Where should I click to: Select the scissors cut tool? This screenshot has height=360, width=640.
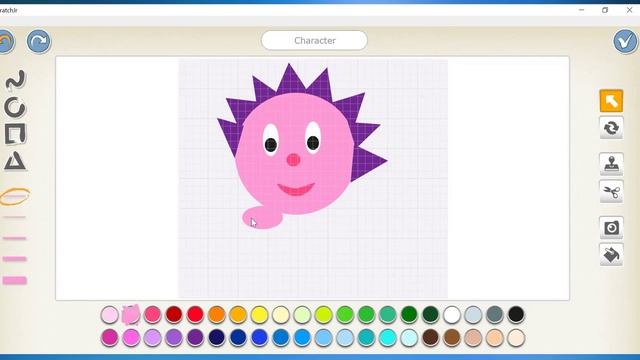(x=611, y=191)
